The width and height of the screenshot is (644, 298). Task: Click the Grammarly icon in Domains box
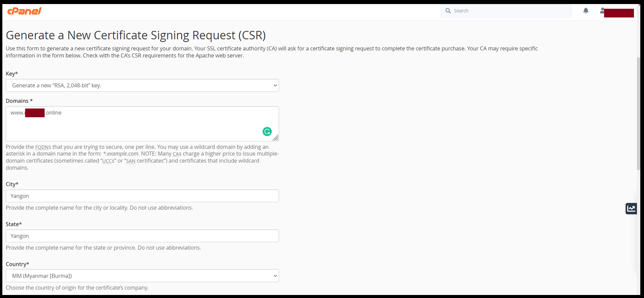(x=267, y=132)
